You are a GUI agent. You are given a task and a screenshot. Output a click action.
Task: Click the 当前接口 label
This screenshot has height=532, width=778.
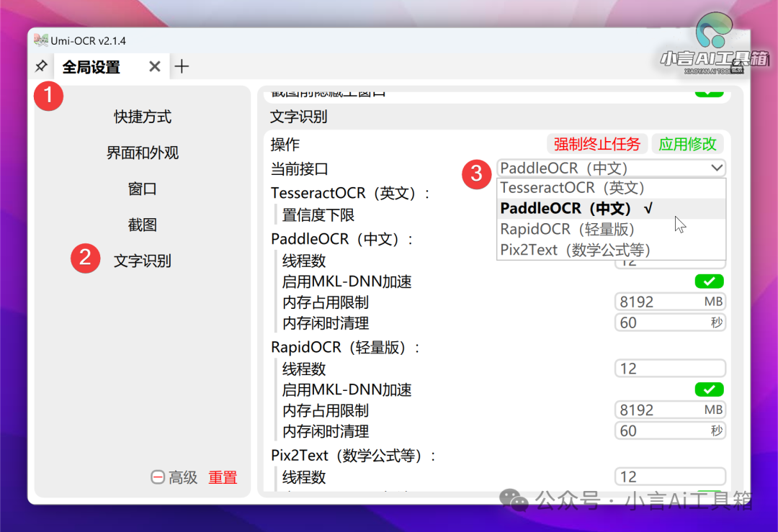coord(299,169)
